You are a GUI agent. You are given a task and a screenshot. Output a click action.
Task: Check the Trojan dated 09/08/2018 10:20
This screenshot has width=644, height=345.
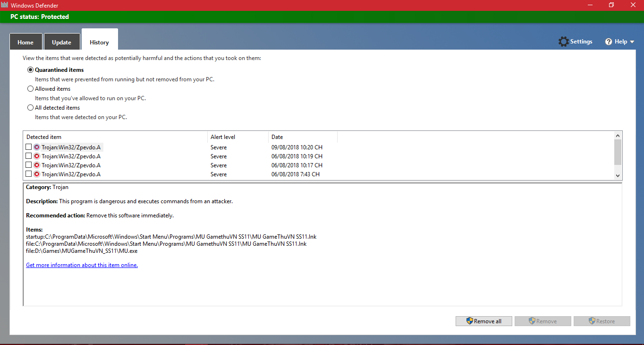click(29, 147)
